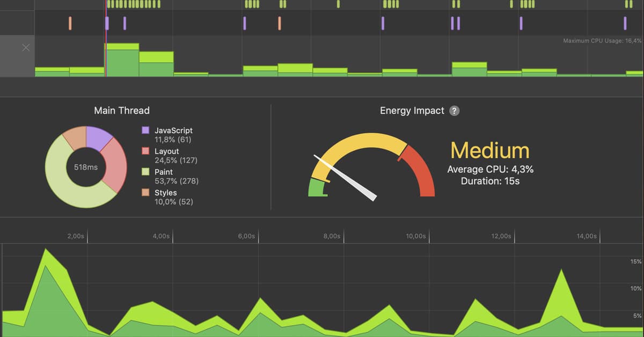Select the Paint green legend swatch
The image size is (644, 337).
click(x=145, y=172)
